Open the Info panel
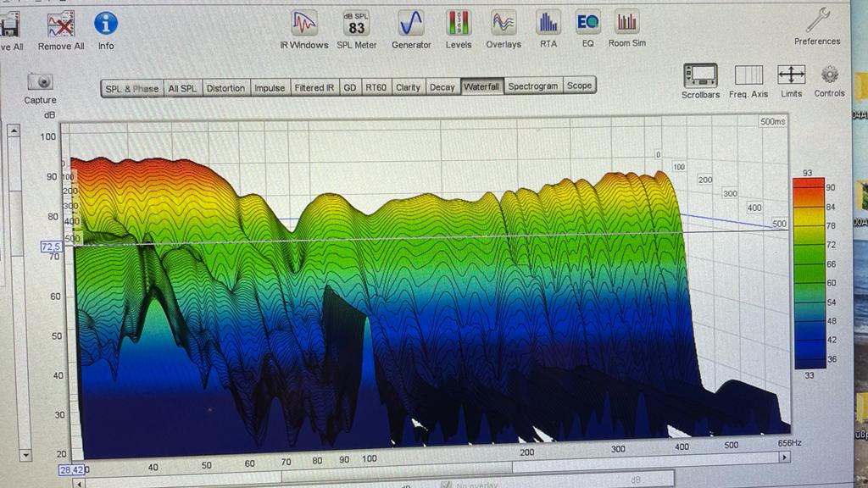 (106, 24)
